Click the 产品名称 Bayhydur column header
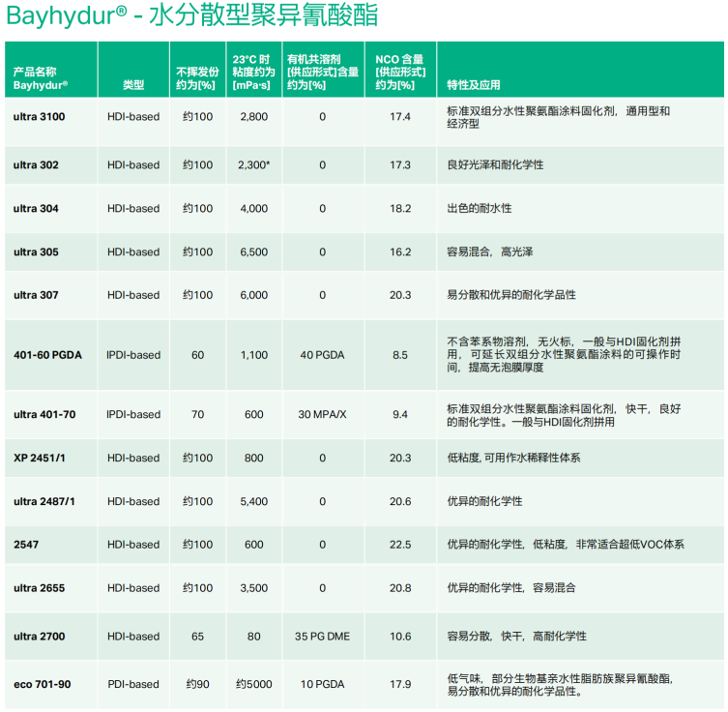The width and height of the screenshot is (728, 712). point(41,78)
